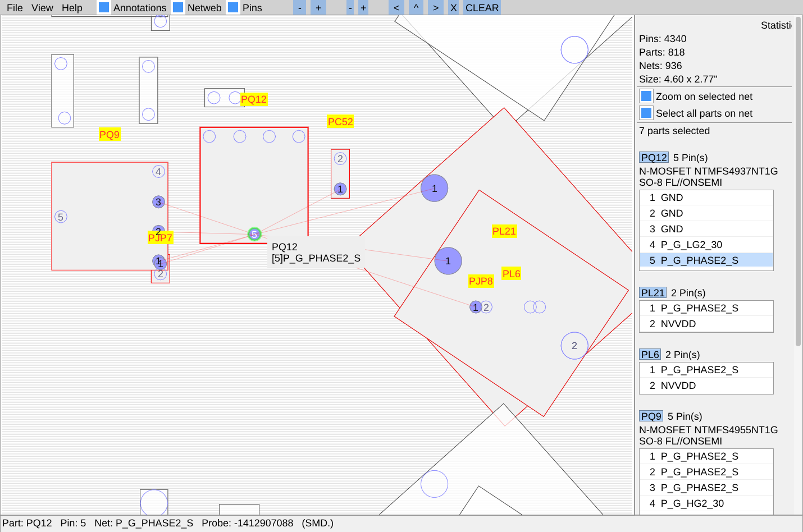Click the second minus button in toolbar
The width and height of the screenshot is (803, 532).
pos(350,8)
